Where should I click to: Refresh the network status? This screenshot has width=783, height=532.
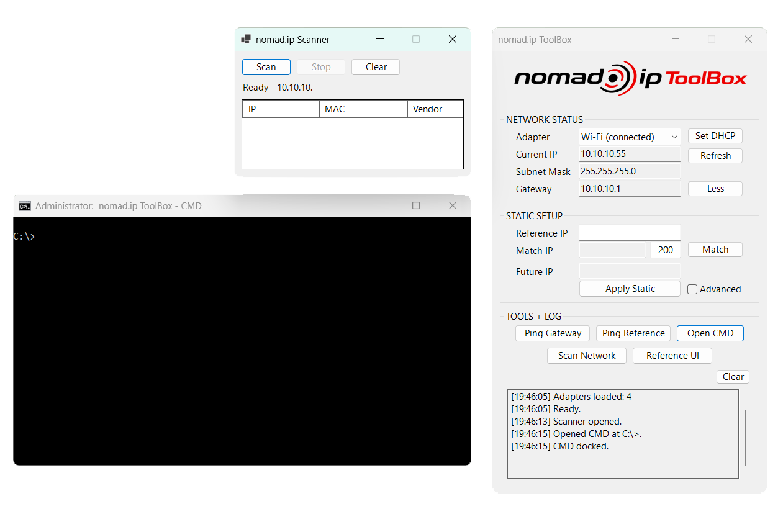[715, 156]
